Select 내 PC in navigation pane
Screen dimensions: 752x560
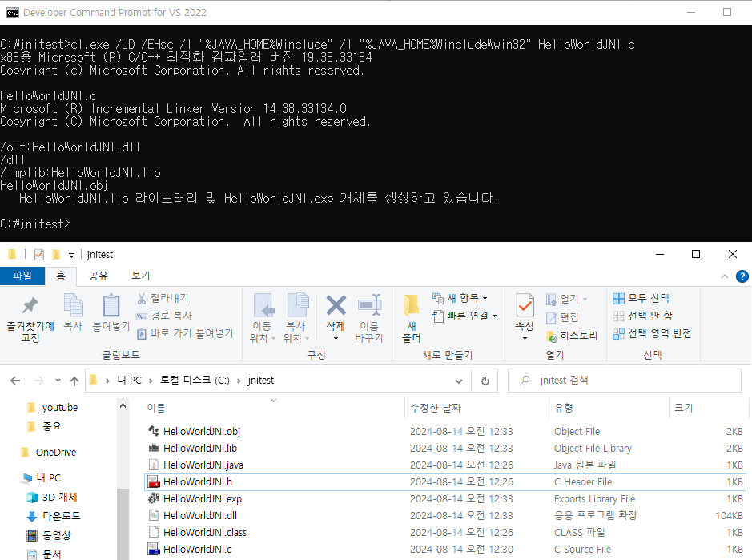[x=48, y=478]
